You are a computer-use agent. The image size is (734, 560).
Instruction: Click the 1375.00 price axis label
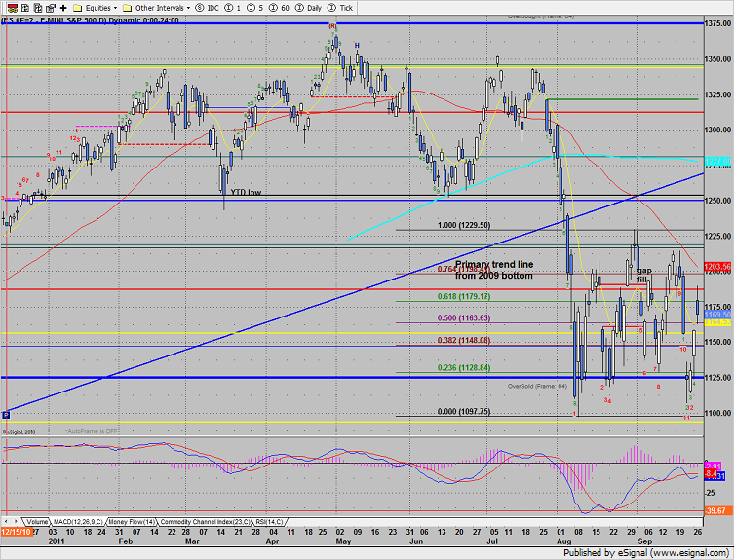coord(718,23)
